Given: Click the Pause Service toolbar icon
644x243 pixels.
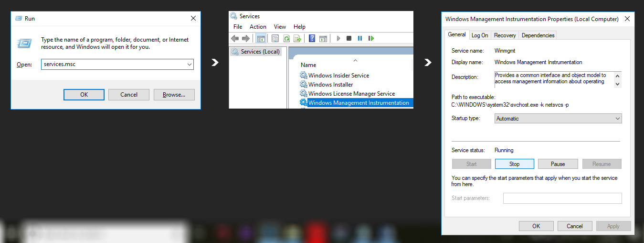Looking at the screenshot, I should point(360,38).
